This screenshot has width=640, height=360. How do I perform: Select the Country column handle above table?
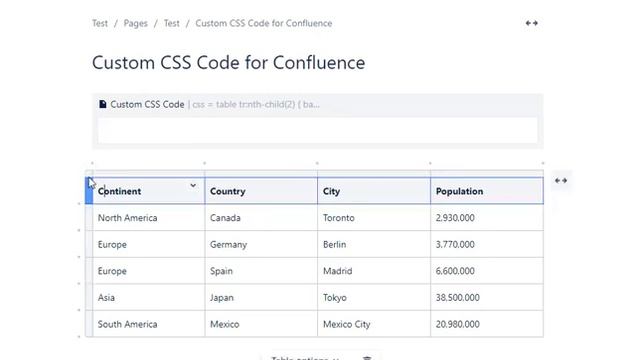pyautogui.click(x=261, y=173)
